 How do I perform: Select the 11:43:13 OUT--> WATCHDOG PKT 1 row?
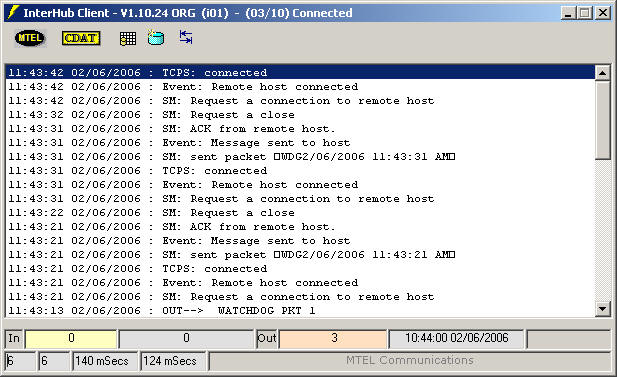(x=300, y=310)
